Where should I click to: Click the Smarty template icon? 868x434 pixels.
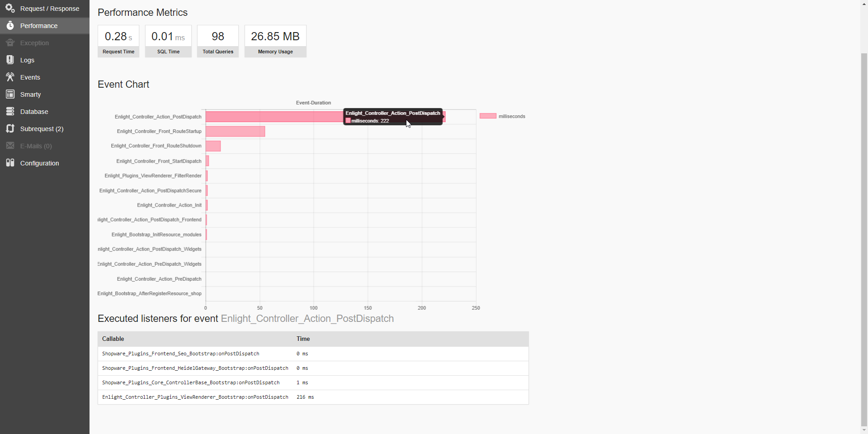pyautogui.click(x=10, y=94)
